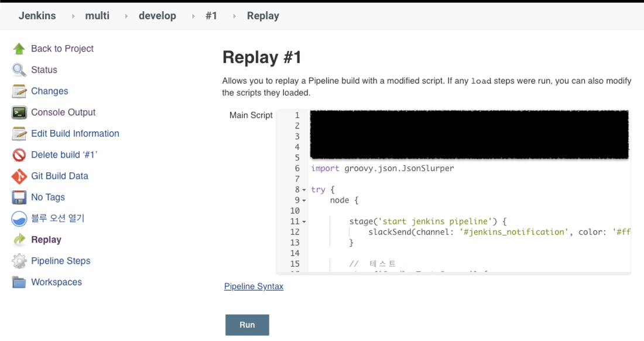The width and height of the screenshot is (644, 341).
Task: Click the Replay arrow icon
Action: (19, 240)
